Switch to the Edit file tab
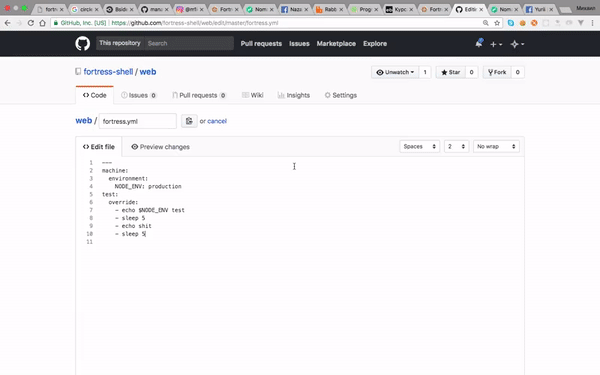Viewport: 600px width, 375px height. [x=99, y=147]
